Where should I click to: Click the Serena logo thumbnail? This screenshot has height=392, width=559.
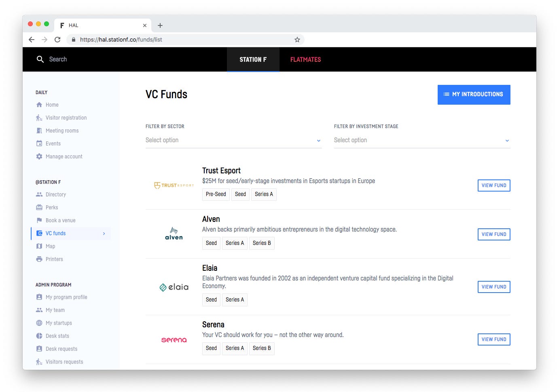click(x=174, y=340)
